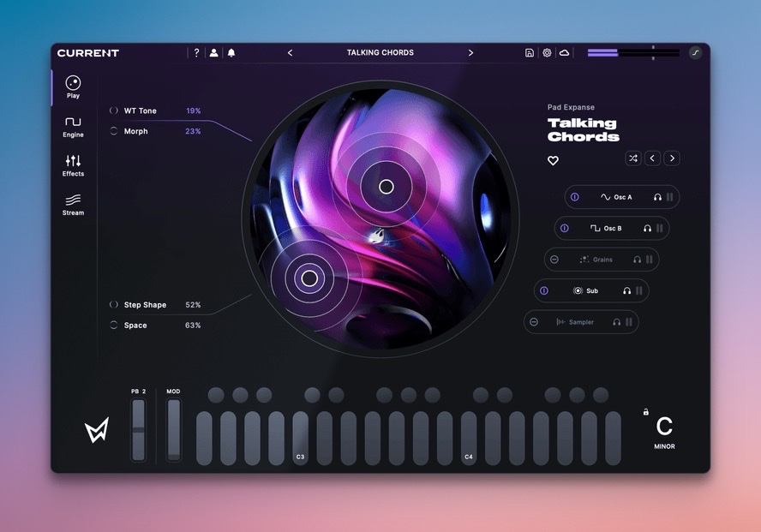Click the help question mark icon
This screenshot has height=532, width=761.
click(196, 53)
